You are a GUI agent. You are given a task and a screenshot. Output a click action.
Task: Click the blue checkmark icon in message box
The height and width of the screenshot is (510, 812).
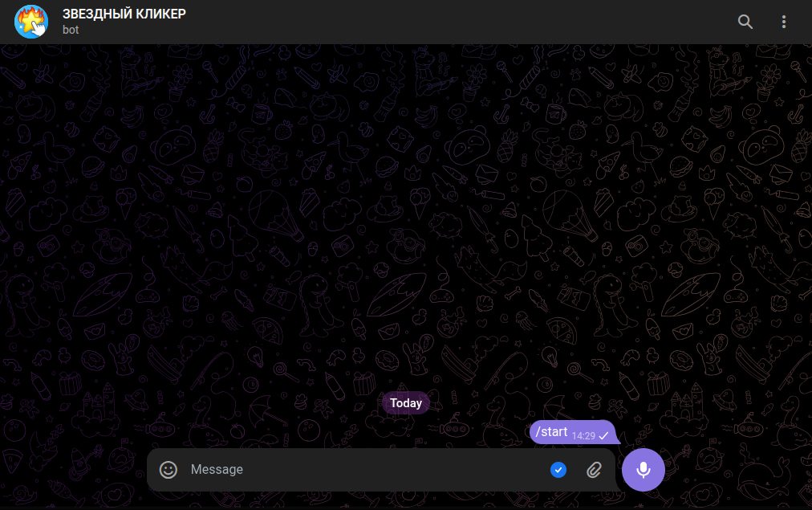coord(558,470)
